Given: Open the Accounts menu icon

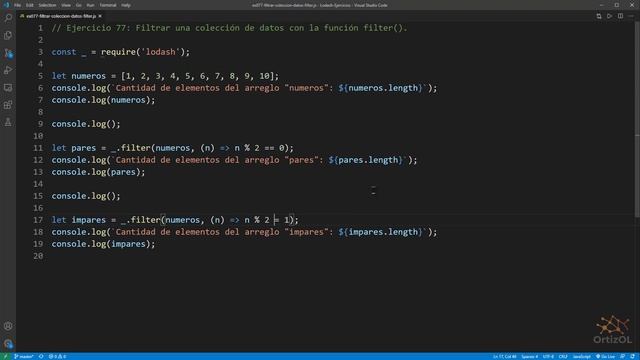Looking at the screenshot, I should (x=8, y=326).
